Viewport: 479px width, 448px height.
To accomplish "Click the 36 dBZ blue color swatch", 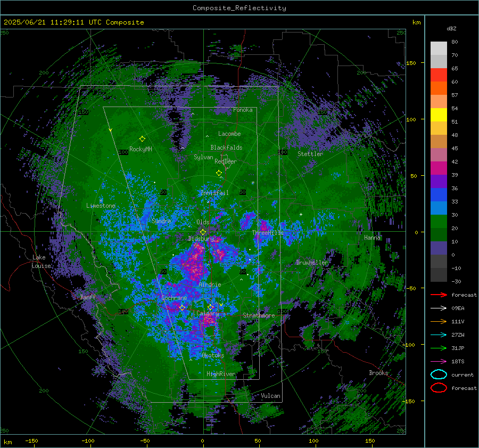I will coord(439,194).
